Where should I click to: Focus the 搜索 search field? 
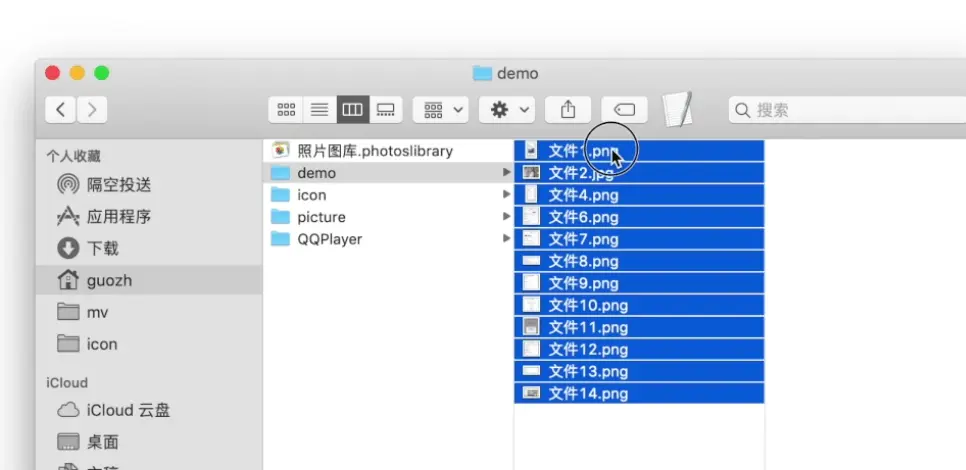[x=847, y=110]
